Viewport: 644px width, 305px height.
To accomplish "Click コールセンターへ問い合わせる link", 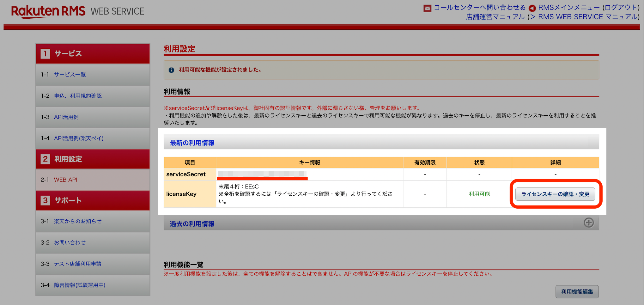I will pyautogui.click(x=479, y=8).
